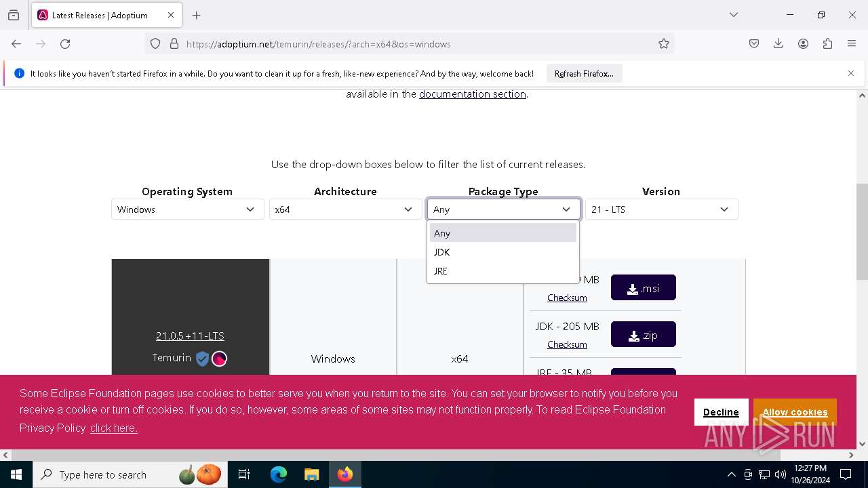Close the Latest Releases Adoptium tab
Screen dimensions: 868x488
[171, 15]
